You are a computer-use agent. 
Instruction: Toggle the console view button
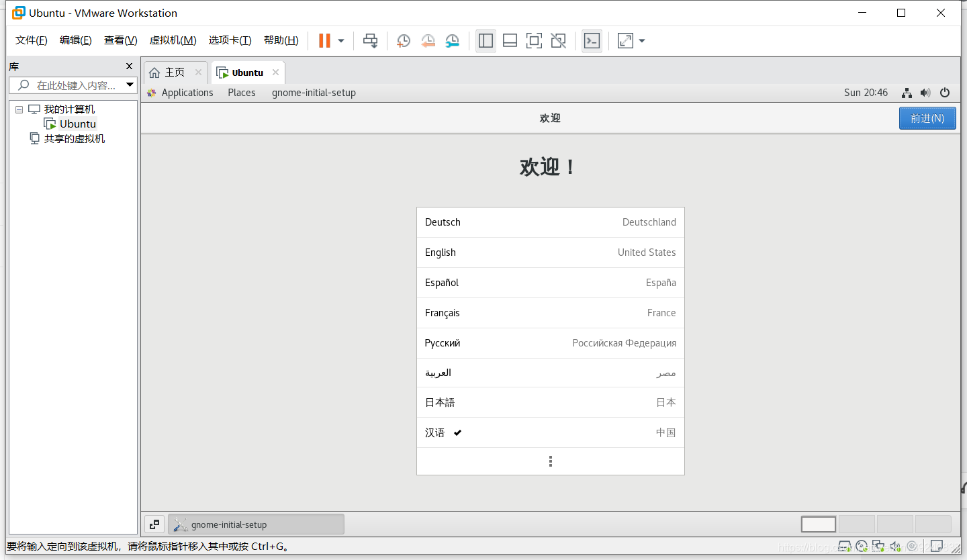point(592,41)
